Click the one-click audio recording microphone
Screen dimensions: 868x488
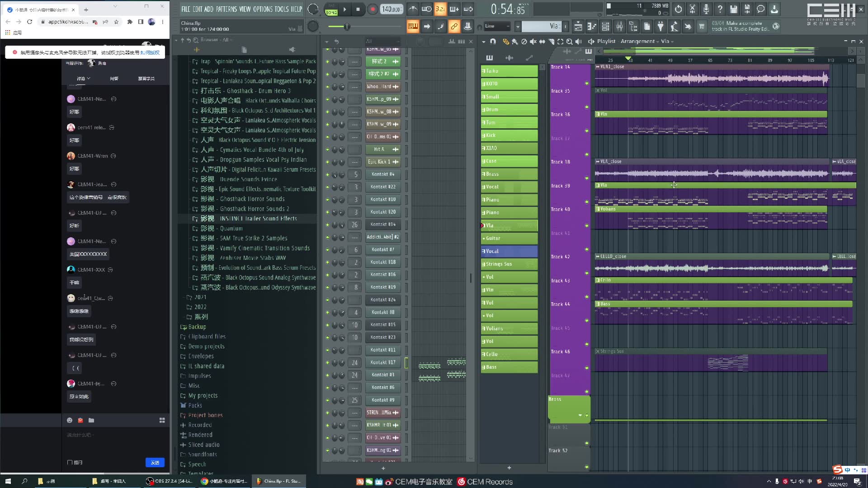click(706, 9)
